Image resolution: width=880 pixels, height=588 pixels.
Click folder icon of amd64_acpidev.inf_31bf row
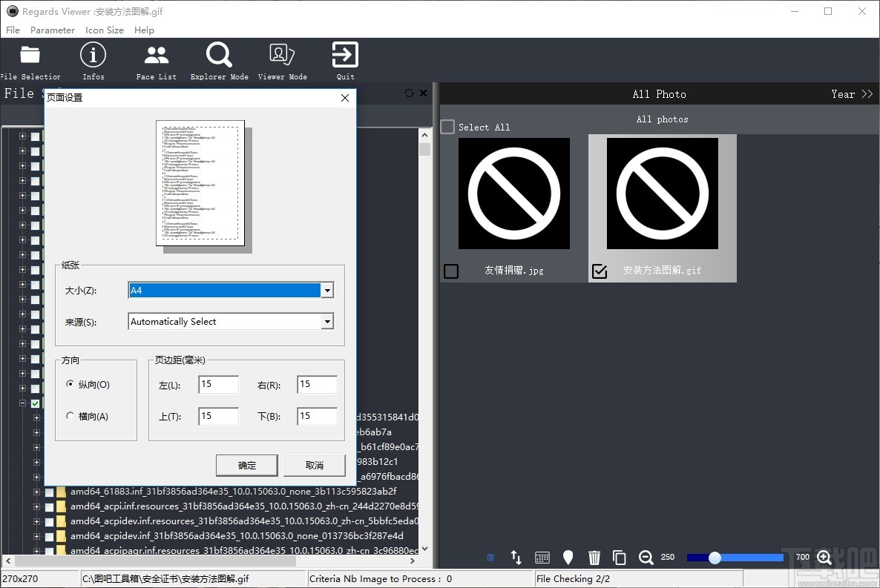tap(61, 536)
